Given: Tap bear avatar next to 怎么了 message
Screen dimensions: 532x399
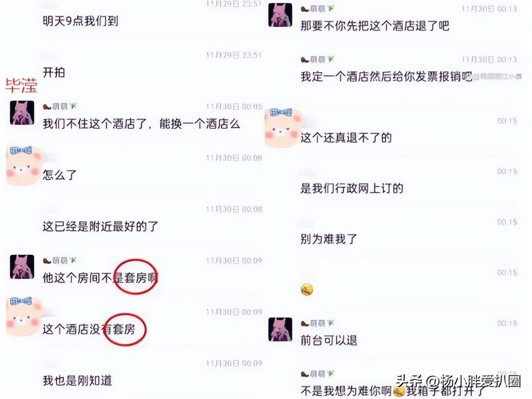Looking at the screenshot, I should pos(21,165).
